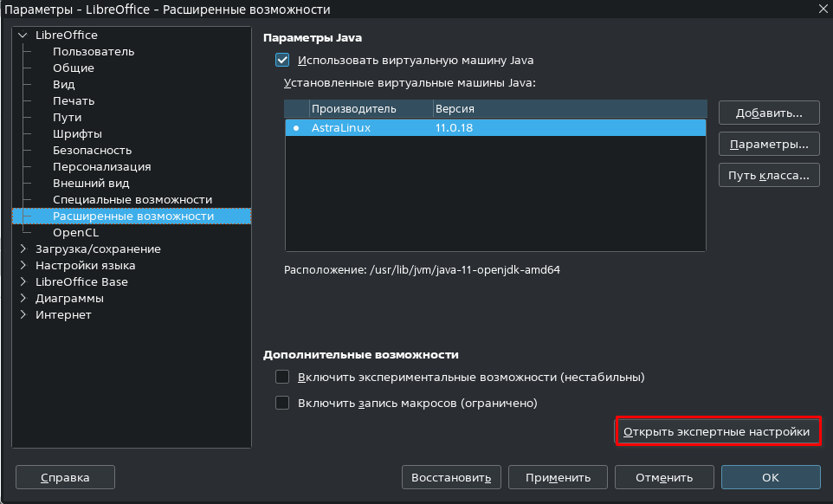Expand LibreOffice Base tree section
This screenshot has height=504, width=833.
[x=23, y=282]
